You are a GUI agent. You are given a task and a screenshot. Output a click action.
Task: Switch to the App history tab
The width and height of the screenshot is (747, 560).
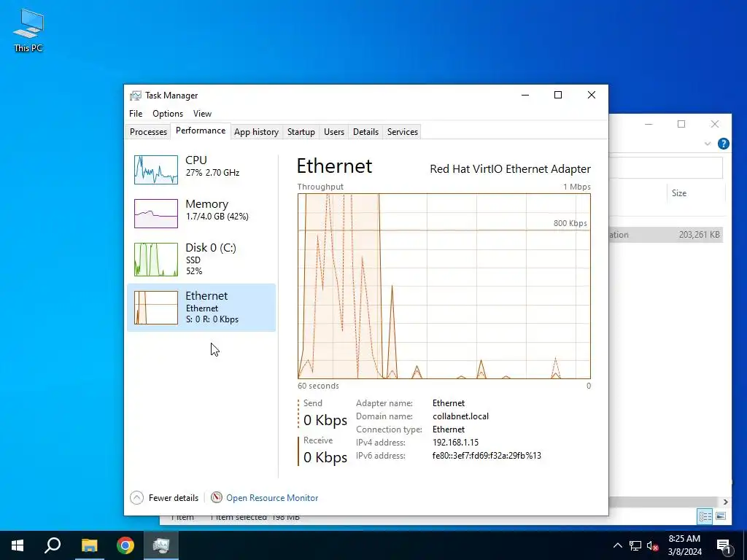256,132
